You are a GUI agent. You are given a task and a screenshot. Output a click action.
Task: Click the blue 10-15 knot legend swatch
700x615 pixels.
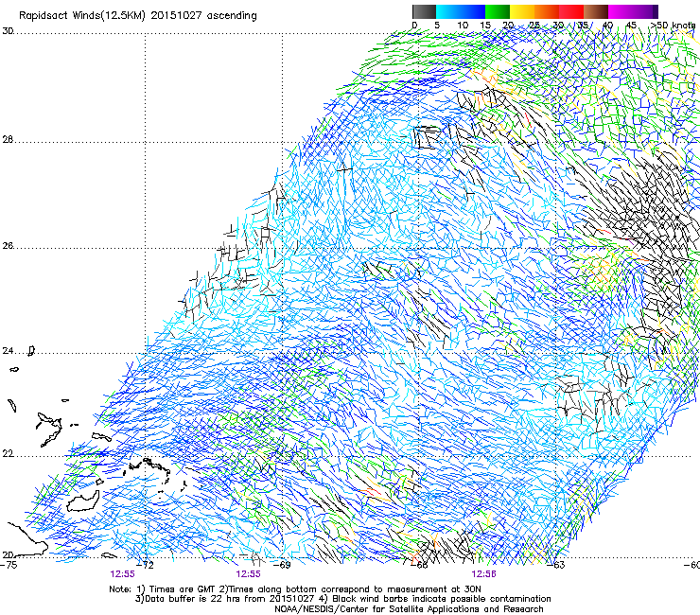coord(473,11)
